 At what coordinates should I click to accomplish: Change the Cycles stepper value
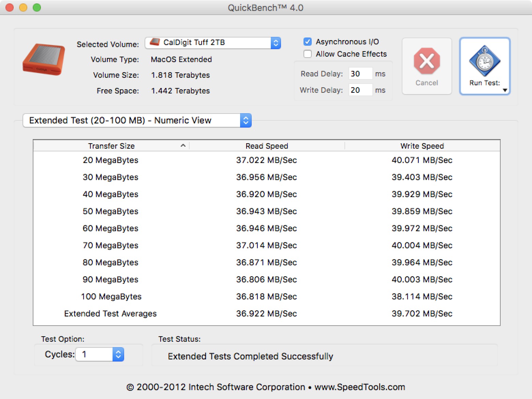(118, 354)
